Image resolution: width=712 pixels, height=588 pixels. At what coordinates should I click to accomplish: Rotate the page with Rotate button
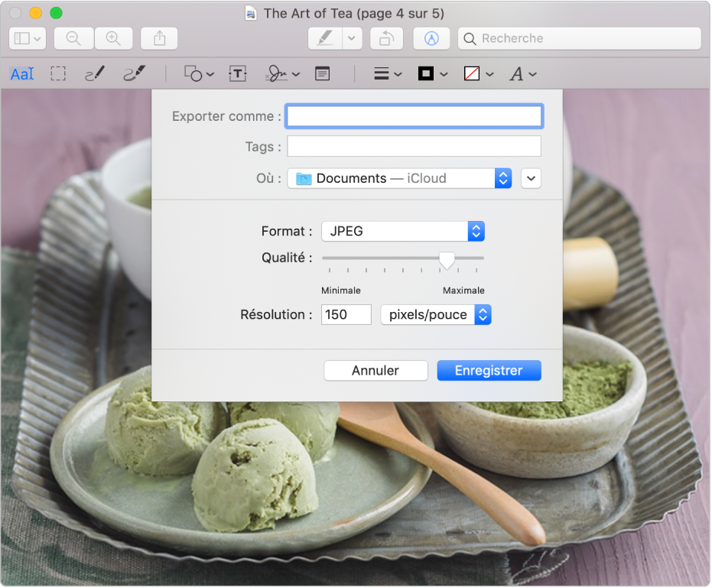[386, 38]
